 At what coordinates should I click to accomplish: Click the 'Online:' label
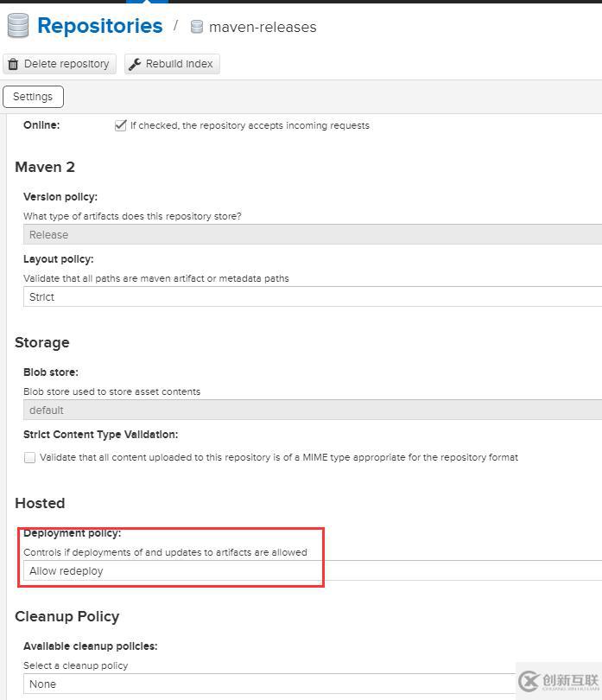(x=41, y=125)
